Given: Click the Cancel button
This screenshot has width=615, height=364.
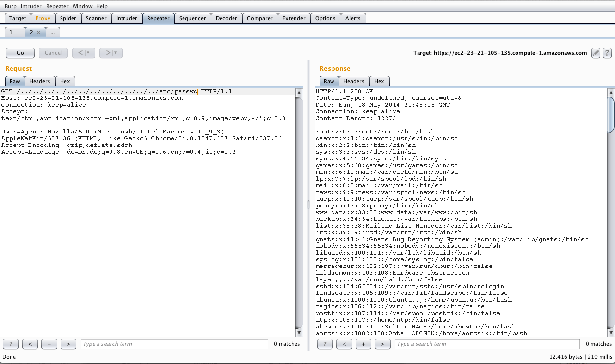Looking at the screenshot, I should 53,53.
